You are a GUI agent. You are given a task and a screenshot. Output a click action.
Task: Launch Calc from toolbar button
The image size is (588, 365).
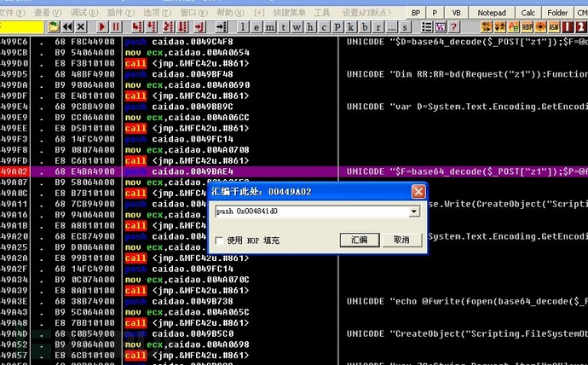[528, 13]
